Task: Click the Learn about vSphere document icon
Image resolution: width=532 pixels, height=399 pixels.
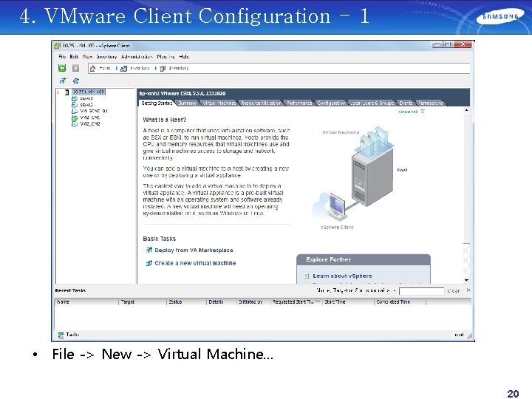Action: (x=307, y=276)
